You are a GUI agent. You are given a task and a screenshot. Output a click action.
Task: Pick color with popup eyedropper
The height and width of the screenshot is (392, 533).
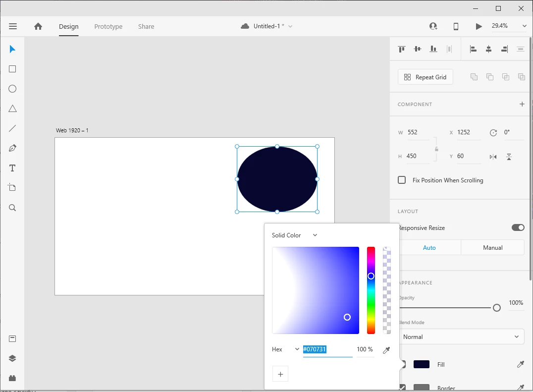tap(386, 350)
